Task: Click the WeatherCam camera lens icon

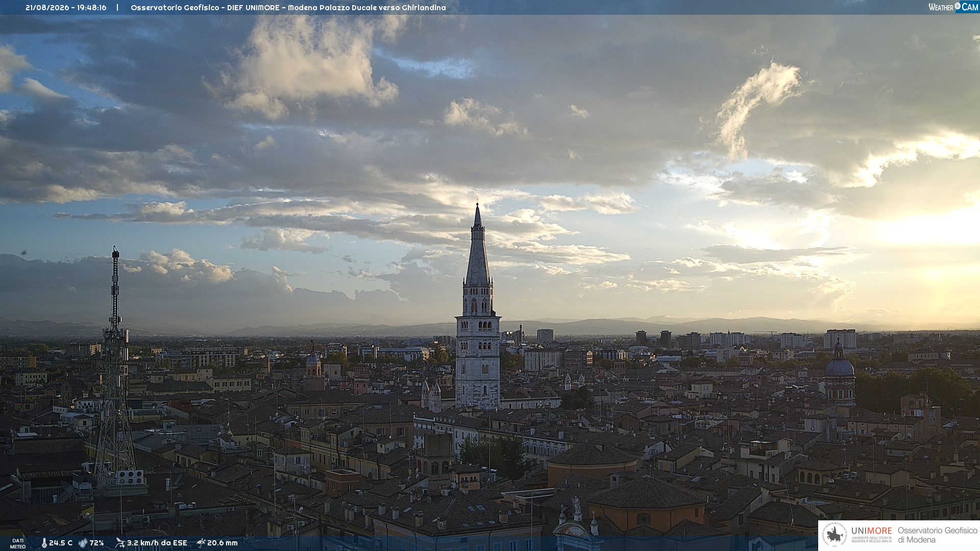Action: 958,6
